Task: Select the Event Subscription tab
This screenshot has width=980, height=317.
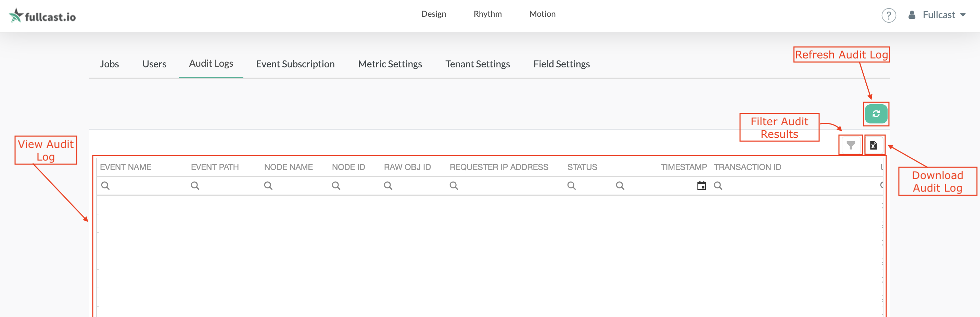Action: [x=295, y=64]
